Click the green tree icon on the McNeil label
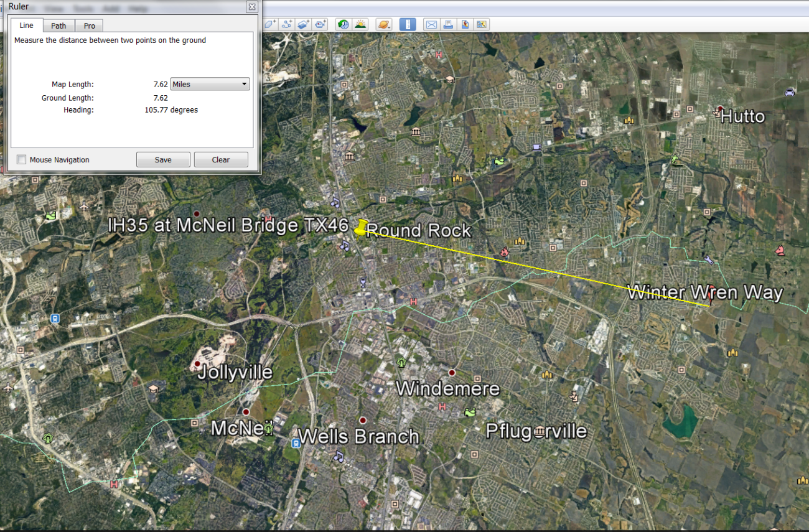The width and height of the screenshot is (809, 532). click(268, 428)
